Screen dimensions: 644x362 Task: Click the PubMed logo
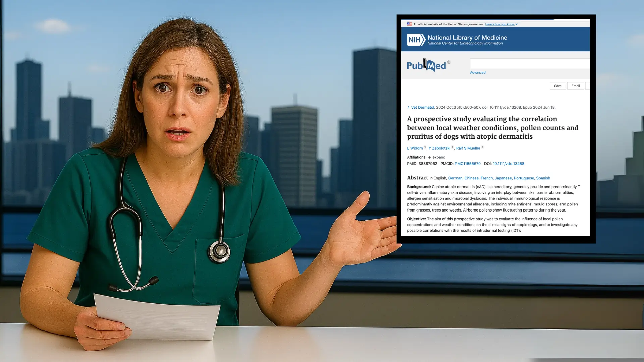coord(428,65)
